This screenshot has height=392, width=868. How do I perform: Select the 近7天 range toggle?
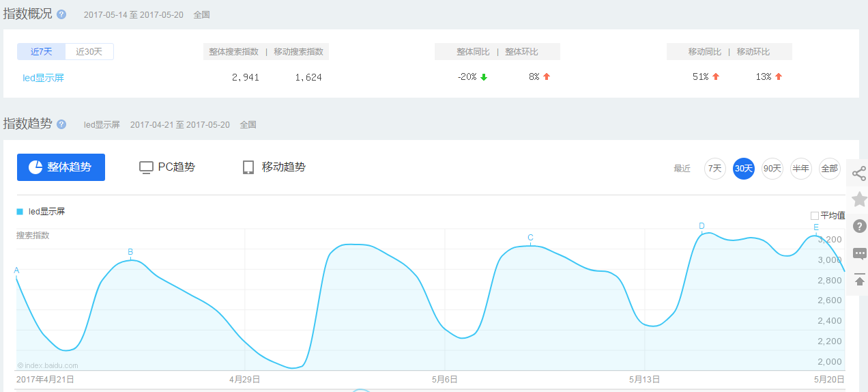pos(42,52)
